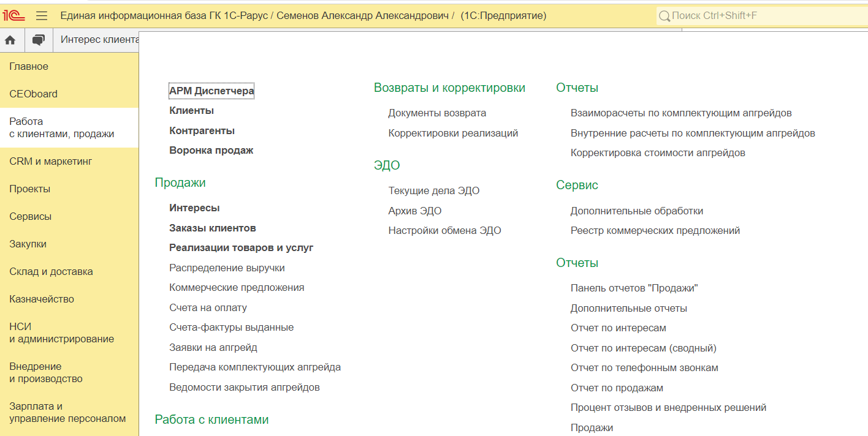Open Передача комплектующих апгрейда

point(255,367)
